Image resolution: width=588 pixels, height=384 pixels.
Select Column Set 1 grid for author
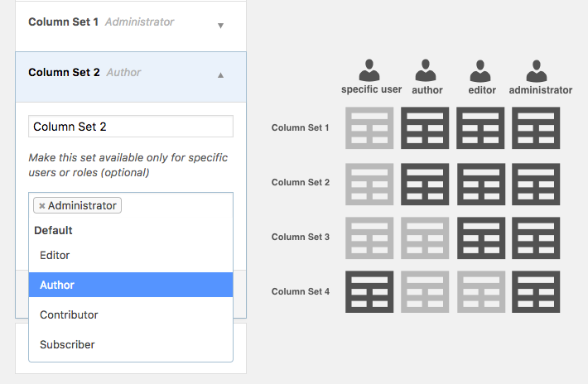click(425, 127)
